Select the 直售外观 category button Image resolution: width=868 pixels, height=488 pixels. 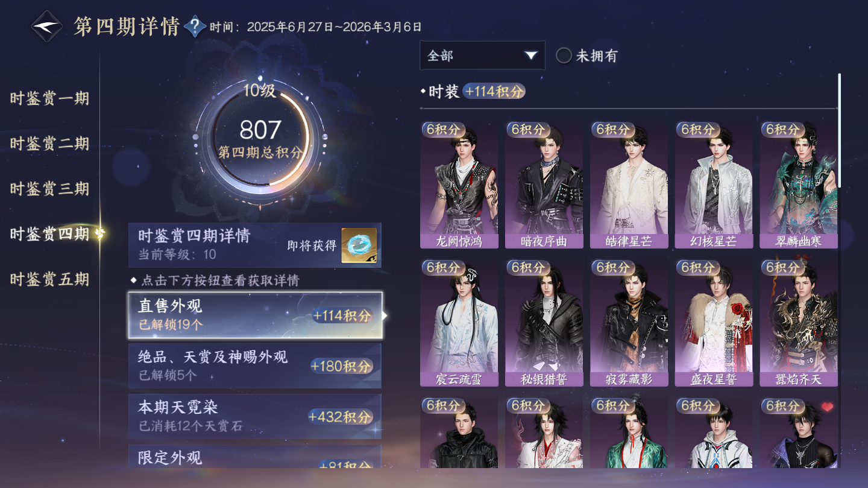[255, 315]
